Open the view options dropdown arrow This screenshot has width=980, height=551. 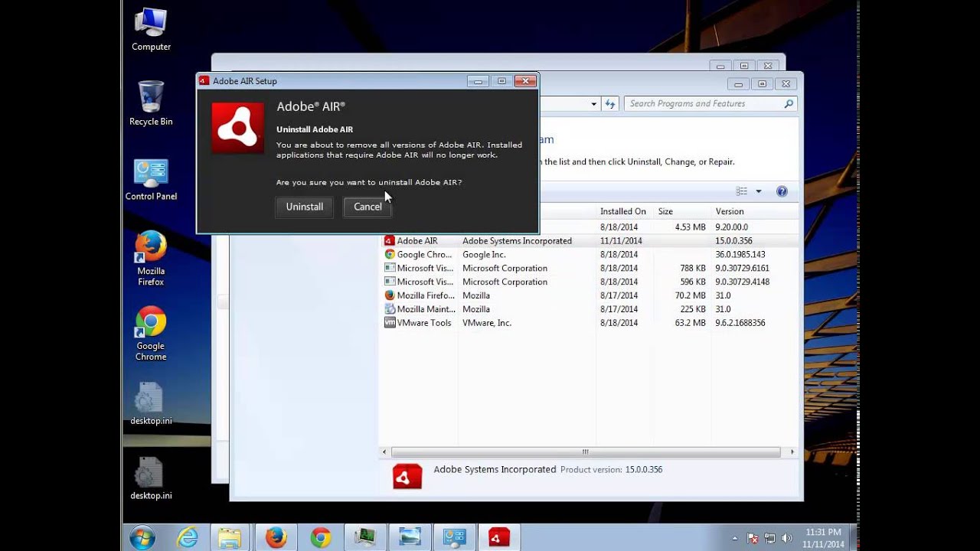click(759, 191)
